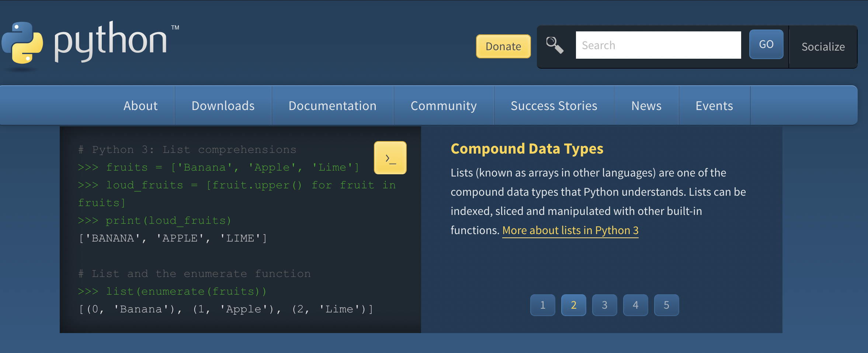The width and height of the screenshot is (868, 353).
Task: Click the GO search button
Action: (766, 44)
